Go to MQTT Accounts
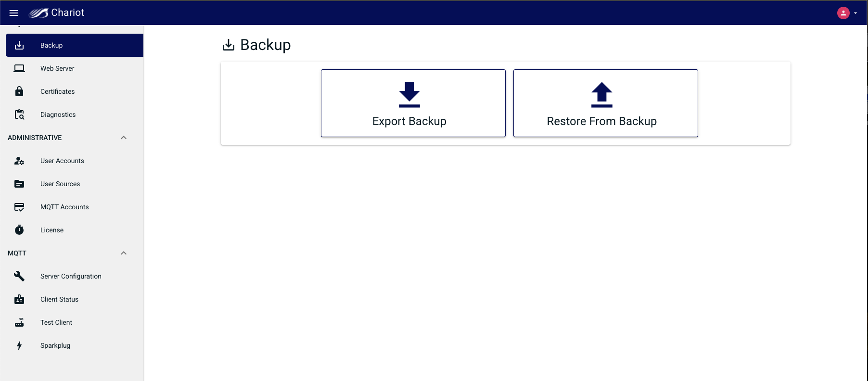 click(x=64, y=207)
